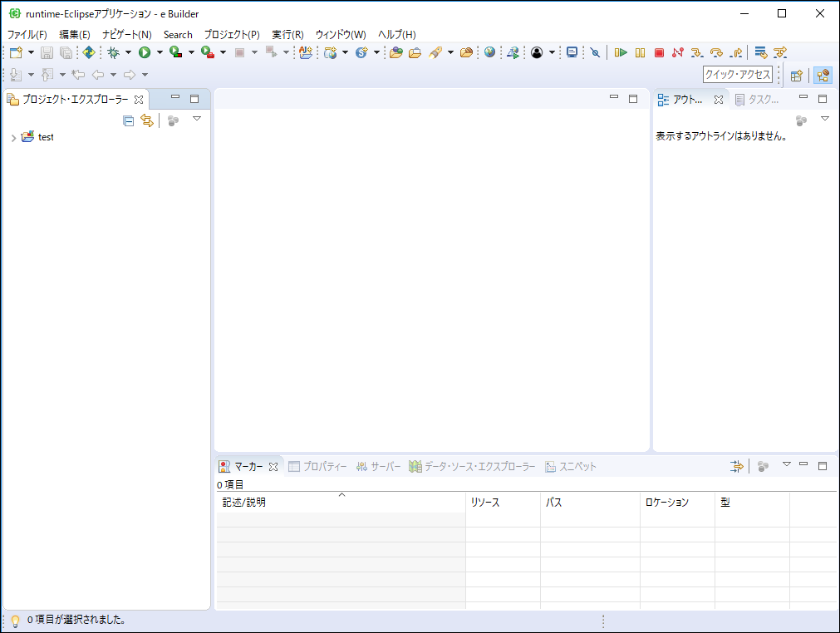Viewport: 840px width, 633px height.
Task: Expand the test project node
Action: (13, 138)
